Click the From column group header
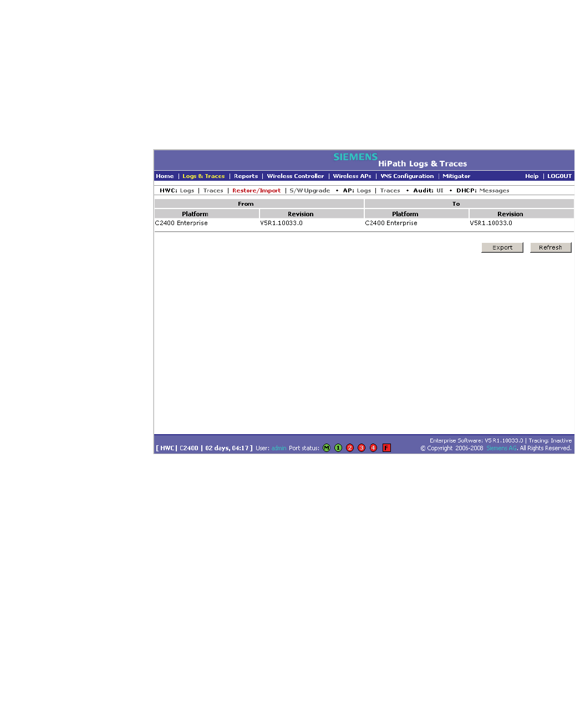This screenshot has height=728, width=575. coord(259,204)
